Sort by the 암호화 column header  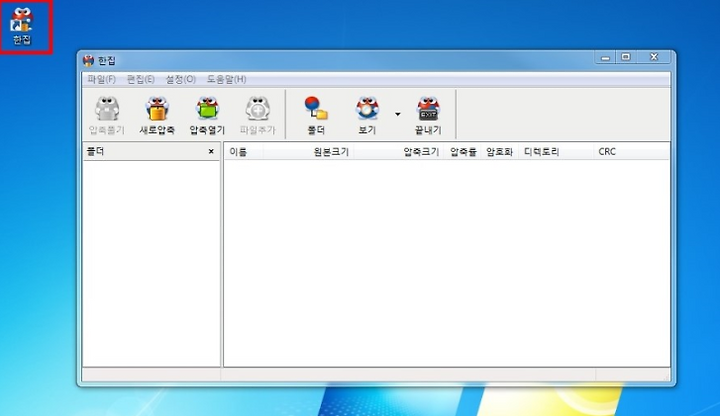tap(500, 152)
